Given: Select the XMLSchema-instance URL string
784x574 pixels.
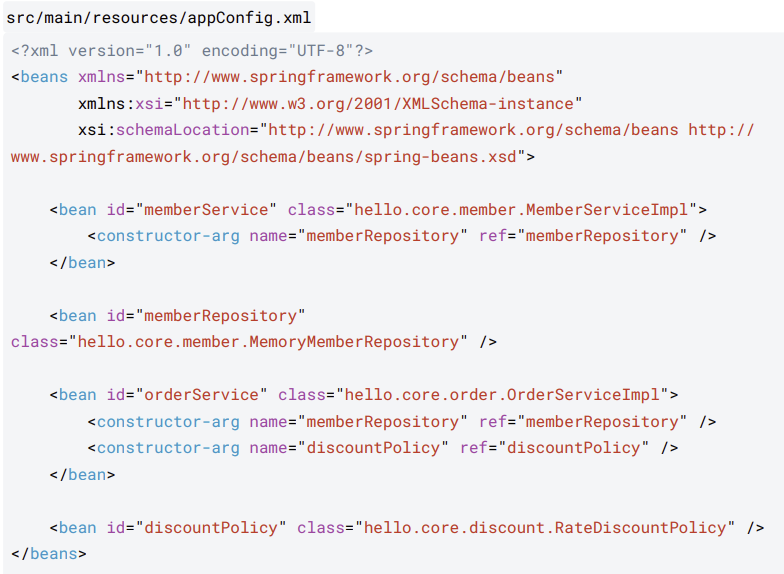Looking at the screenshot, I should tap(378, 104).
